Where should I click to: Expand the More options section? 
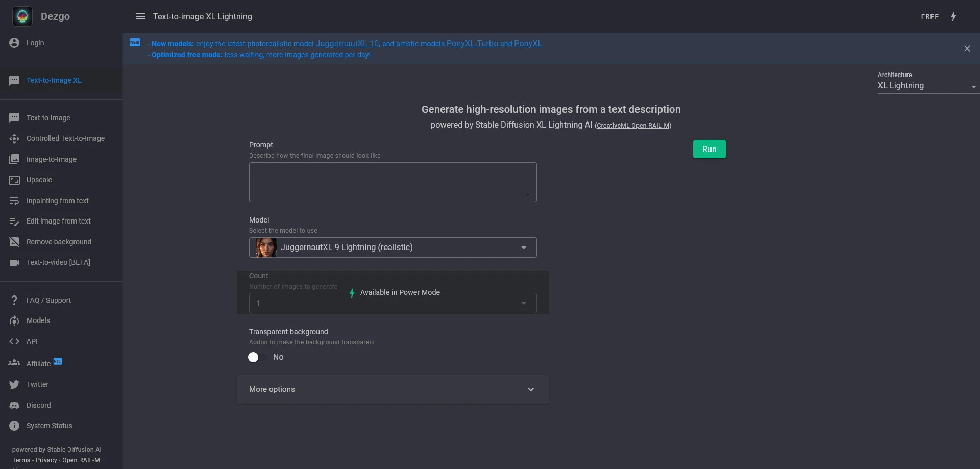(393, 389)
